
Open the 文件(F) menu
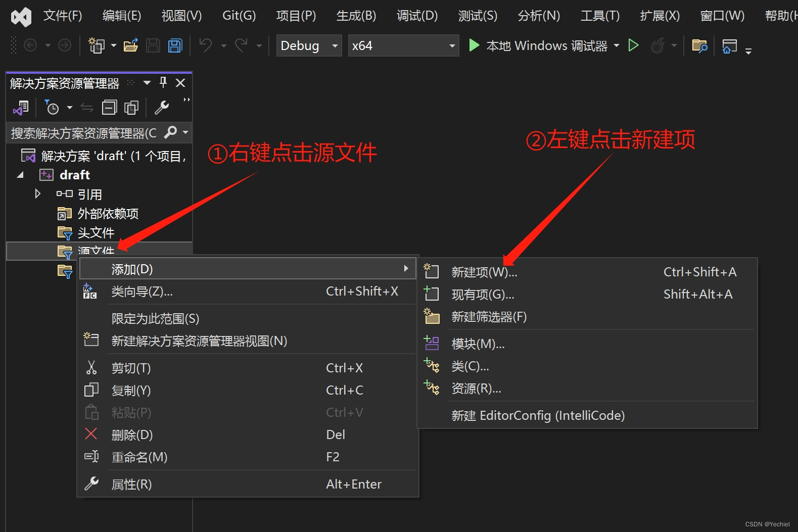click(63, 16)
